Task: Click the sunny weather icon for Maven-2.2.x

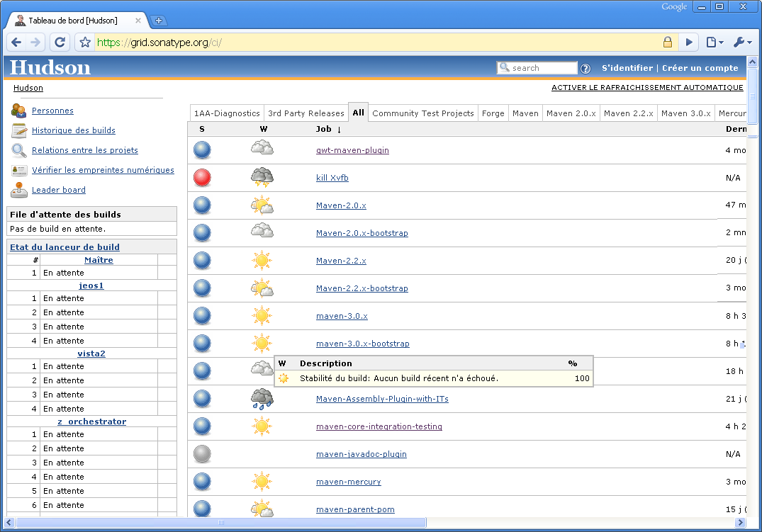Action: coord(262,261)
